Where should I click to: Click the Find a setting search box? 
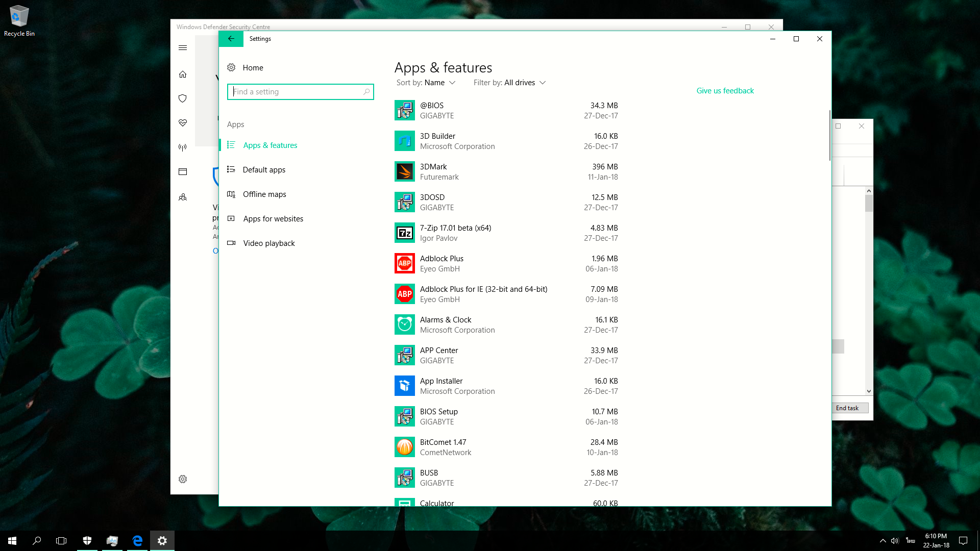click(x=296, y=92)
